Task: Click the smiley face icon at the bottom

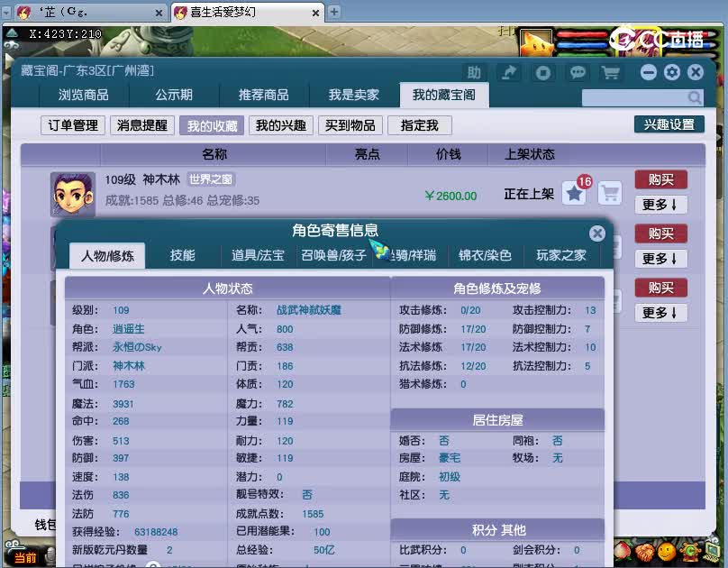Action: point(667,552)
